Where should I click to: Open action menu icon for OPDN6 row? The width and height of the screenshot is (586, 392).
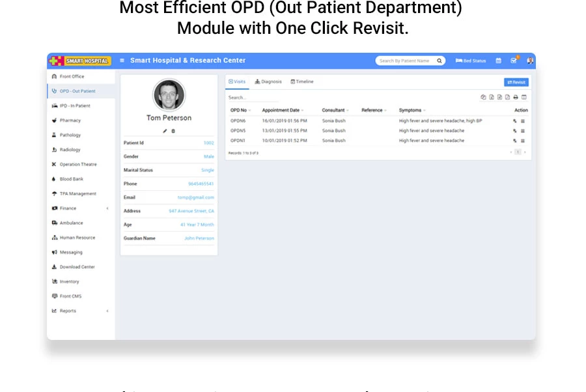tap(523, 121)
